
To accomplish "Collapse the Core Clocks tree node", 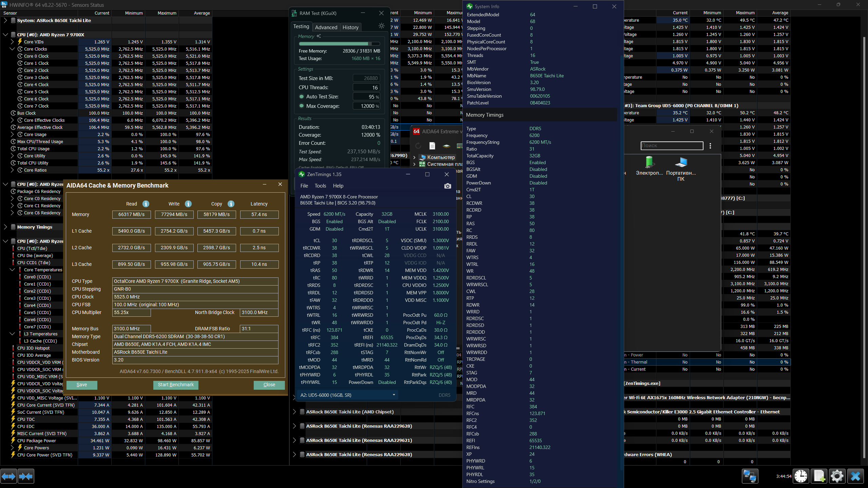I will (x=12, y=49).
